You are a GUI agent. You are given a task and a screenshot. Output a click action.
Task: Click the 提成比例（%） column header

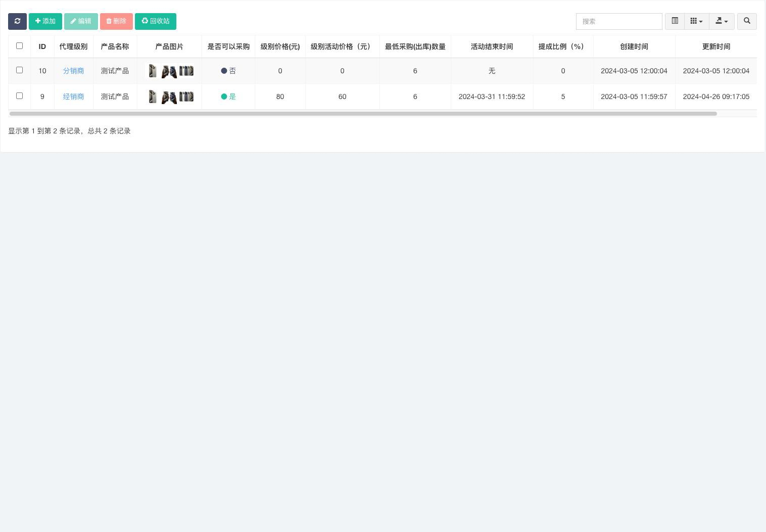[563, 46]
